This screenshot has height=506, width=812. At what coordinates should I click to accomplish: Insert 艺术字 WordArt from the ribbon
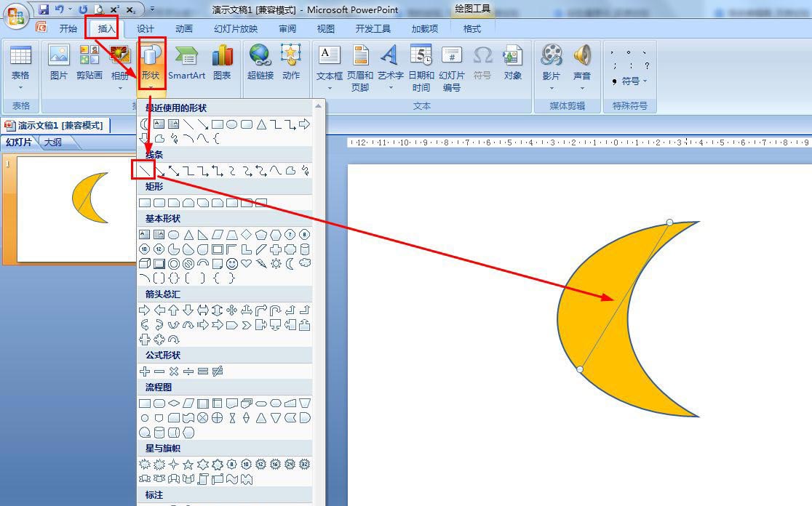coord(390,67)
